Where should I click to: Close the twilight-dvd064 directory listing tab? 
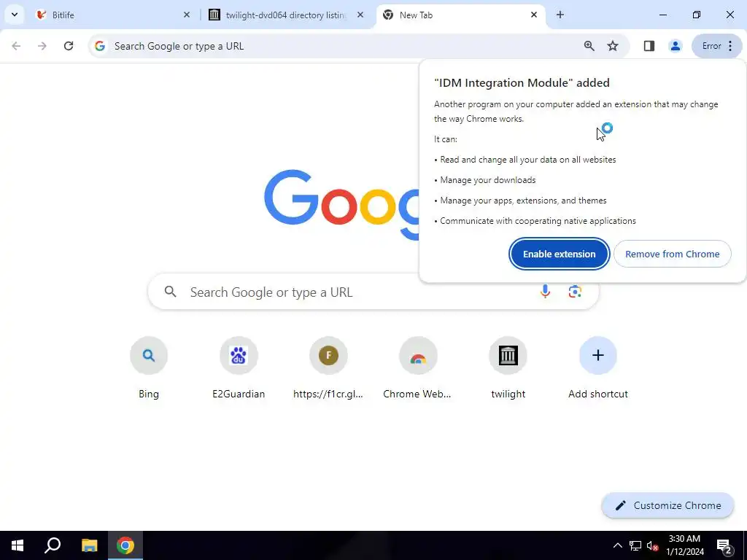(x=360, y=15)
